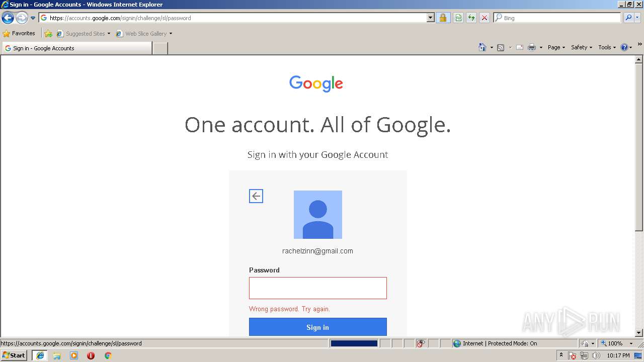Click the scrollbar down arrow

coord(639,332)
